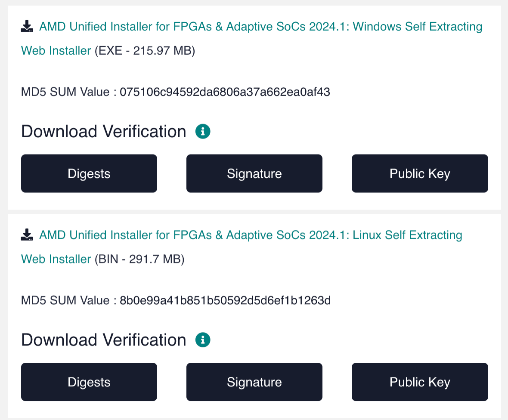
Task: Click "MD5 SUM Value" label under Windows installer
Action: tap(65, 92)
